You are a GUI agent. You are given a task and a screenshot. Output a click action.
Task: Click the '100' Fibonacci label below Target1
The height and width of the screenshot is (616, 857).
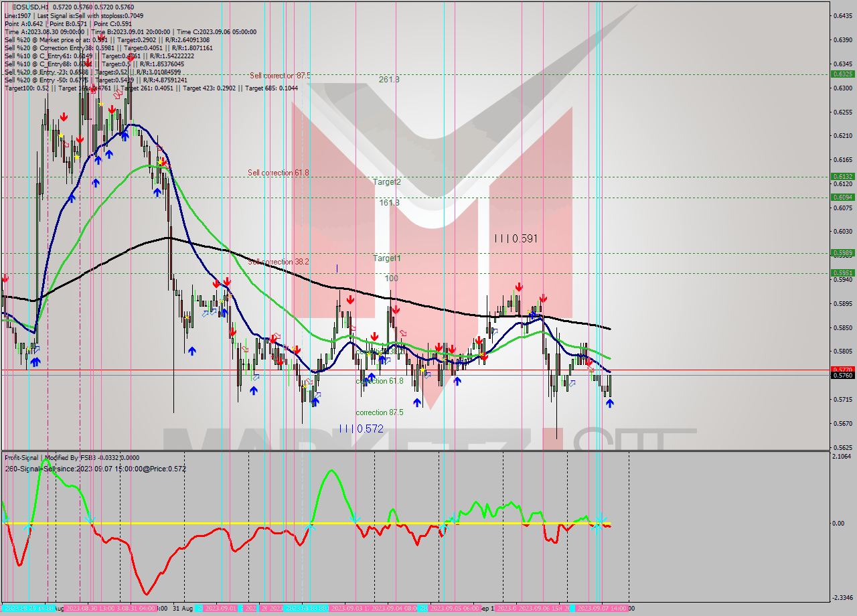pos(392,278)
